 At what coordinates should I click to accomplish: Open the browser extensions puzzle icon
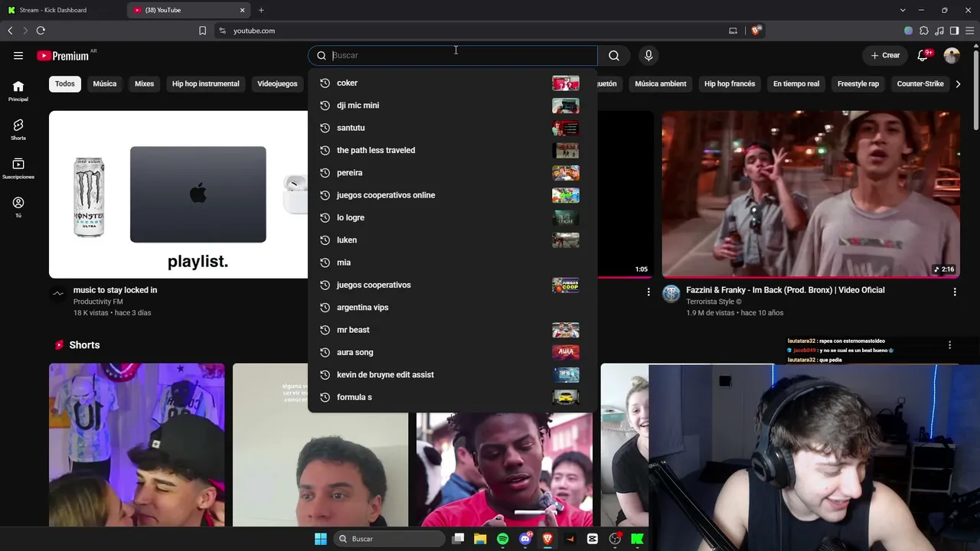click(924, 31)
